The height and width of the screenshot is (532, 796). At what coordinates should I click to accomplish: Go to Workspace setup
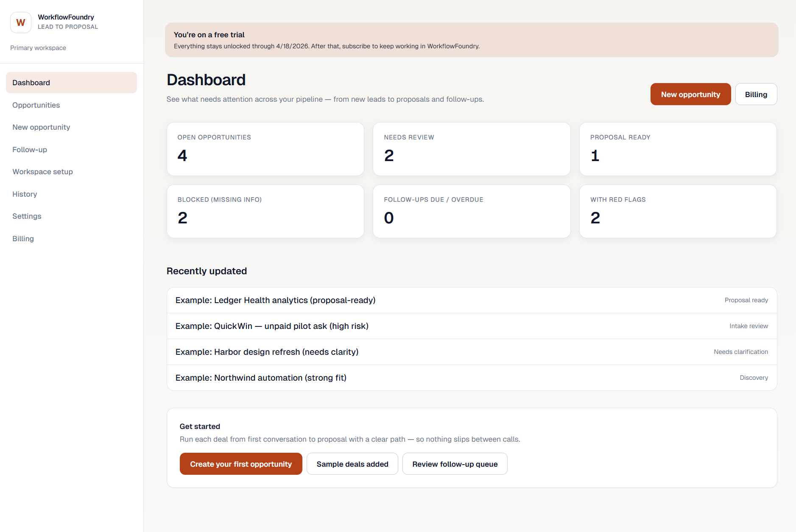click(42, 171)
